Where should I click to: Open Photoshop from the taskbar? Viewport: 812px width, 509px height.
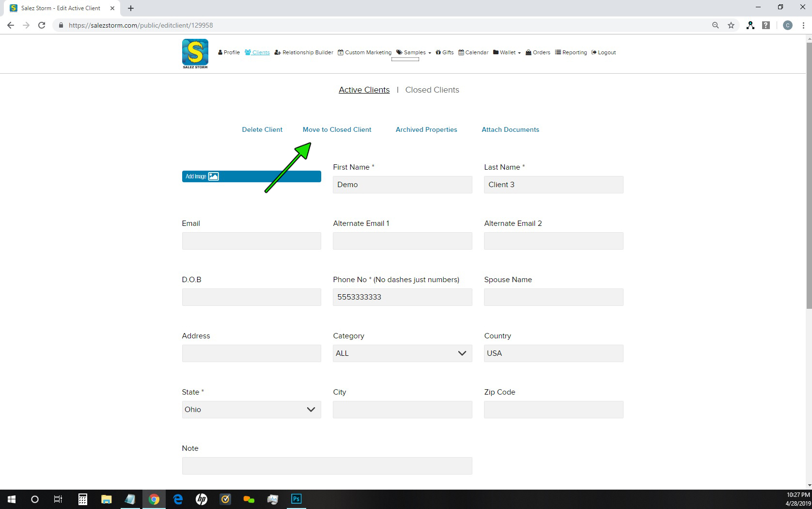coord(296,499)
